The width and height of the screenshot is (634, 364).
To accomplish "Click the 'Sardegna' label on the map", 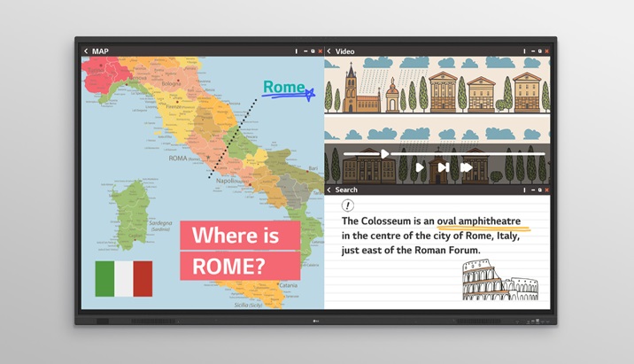I will click(160, 223).
